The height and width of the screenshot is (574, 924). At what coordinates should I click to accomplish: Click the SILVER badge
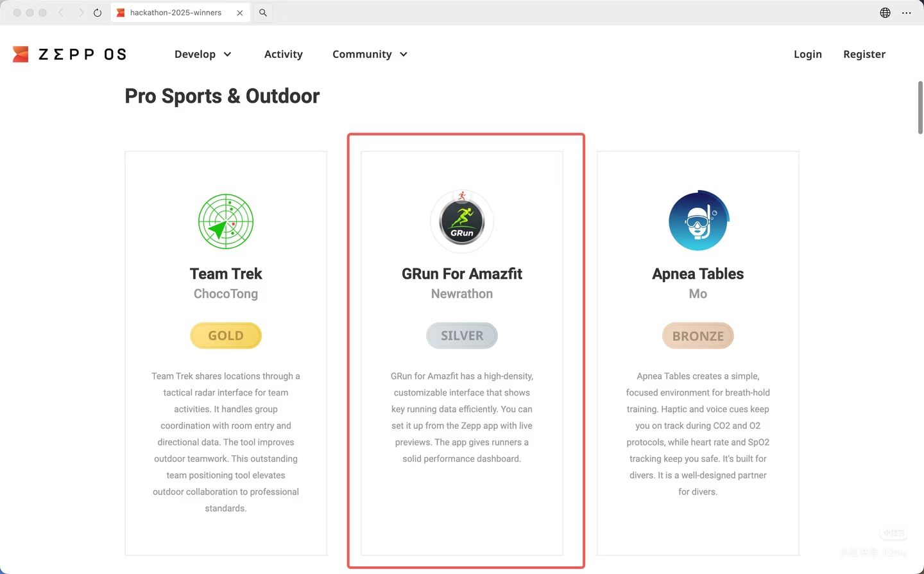(462, 336)
